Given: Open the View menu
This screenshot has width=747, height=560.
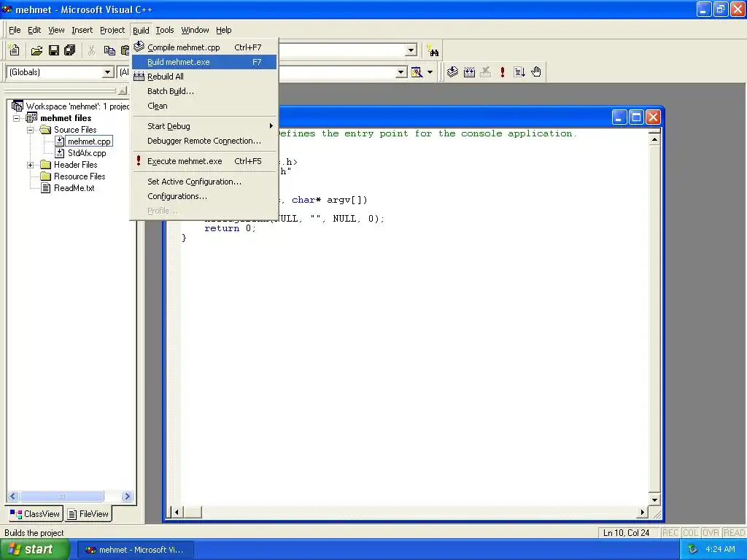Looking at the screenshot, I should coord(56,30).
